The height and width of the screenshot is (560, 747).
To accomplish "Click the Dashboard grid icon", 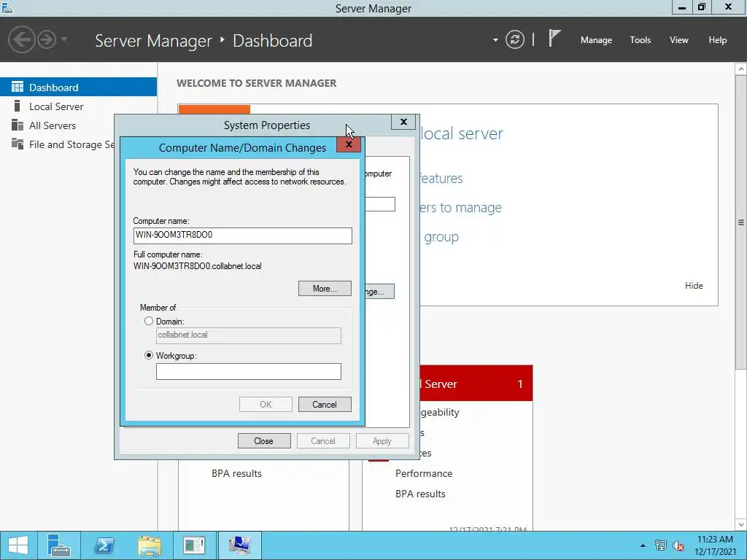I will (18, 87).
